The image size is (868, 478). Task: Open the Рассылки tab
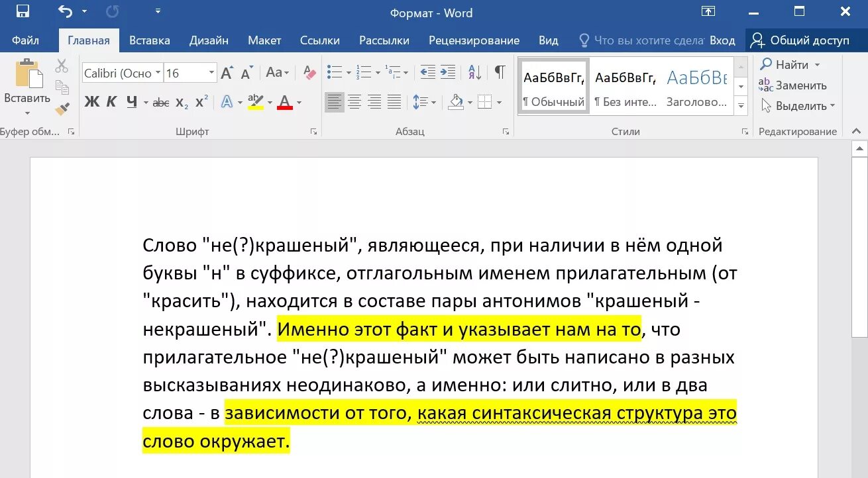(x=384, y=40)
